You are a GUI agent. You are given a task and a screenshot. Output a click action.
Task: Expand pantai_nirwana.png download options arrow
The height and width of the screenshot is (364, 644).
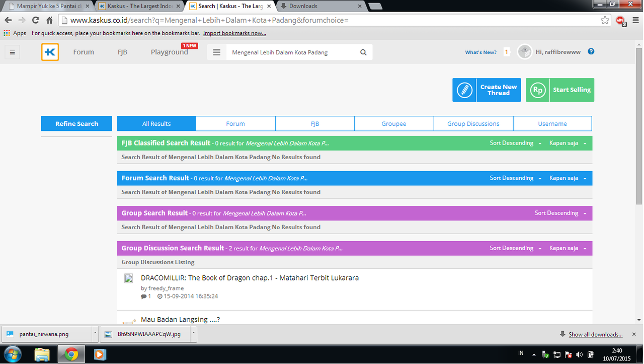click(95, 334)
